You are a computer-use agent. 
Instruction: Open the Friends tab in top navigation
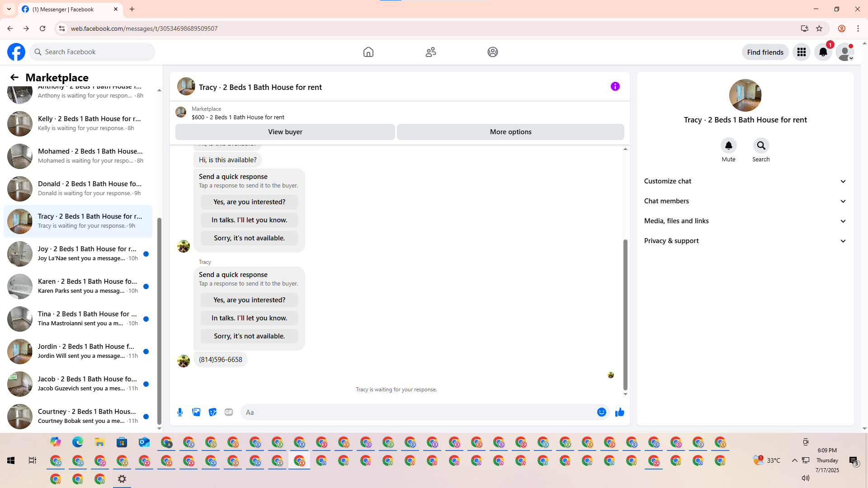coord(430,52)
